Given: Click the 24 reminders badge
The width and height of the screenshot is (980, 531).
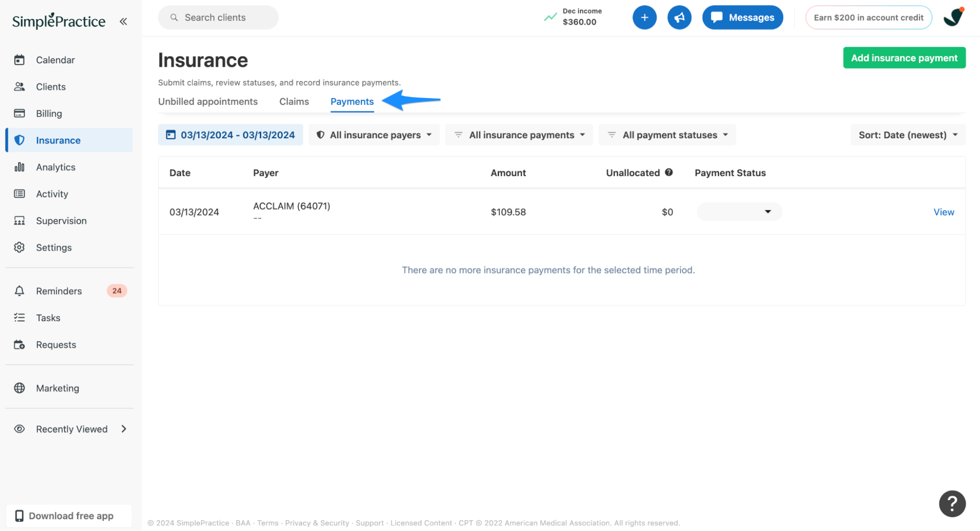Looking at the screenshot, I should (117, 291).
